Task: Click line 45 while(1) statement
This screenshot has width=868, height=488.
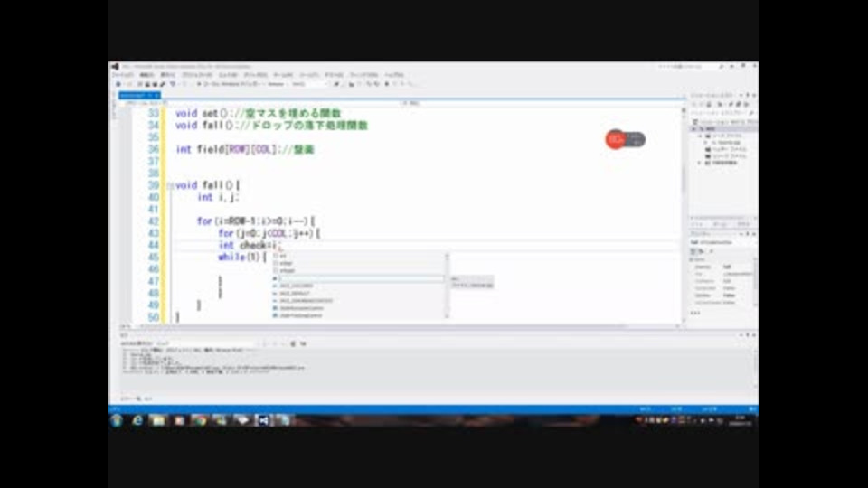Action: [x=242, y=258]
